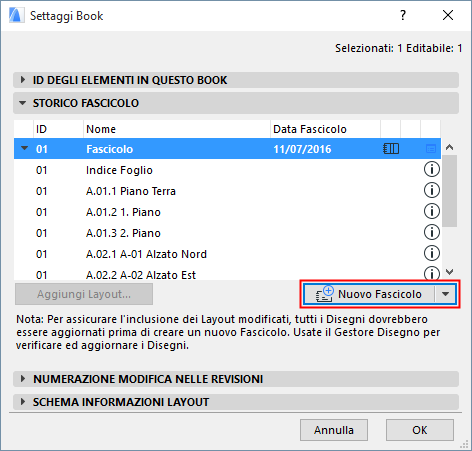Screen dimensions: 472x451
Task: Click the list scrollbar up arrow
Action: click(450, 147)
